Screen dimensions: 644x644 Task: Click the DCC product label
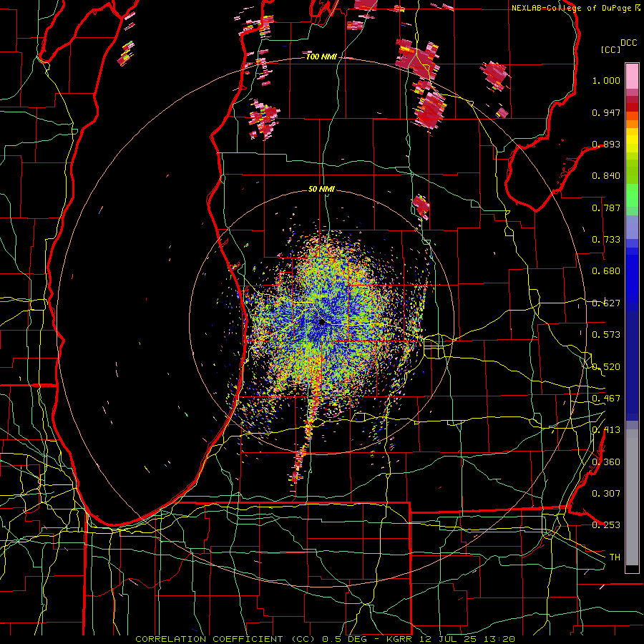pyautogui.click(x=628, y=43)
